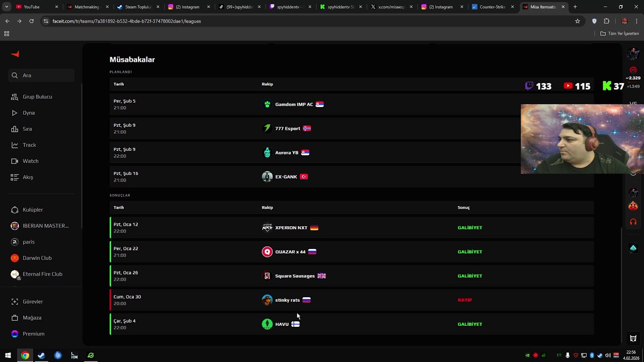
Task: Open the icon at the right rail's bottom
Action: (x=633, y=338)
